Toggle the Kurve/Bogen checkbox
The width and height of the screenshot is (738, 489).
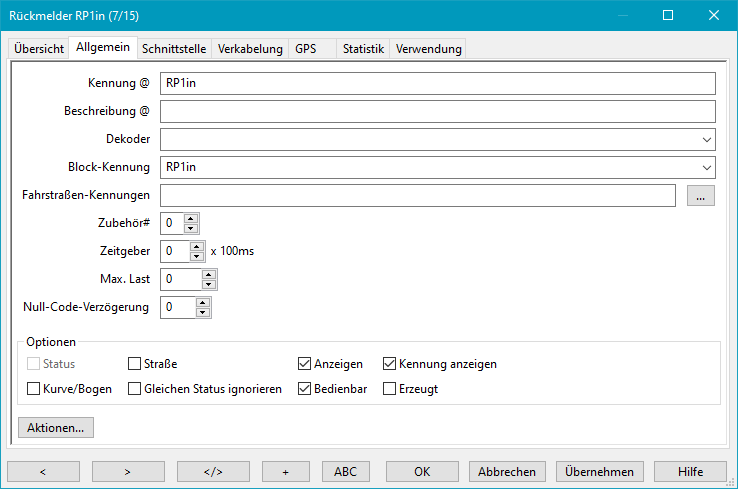tap(33, 389)
